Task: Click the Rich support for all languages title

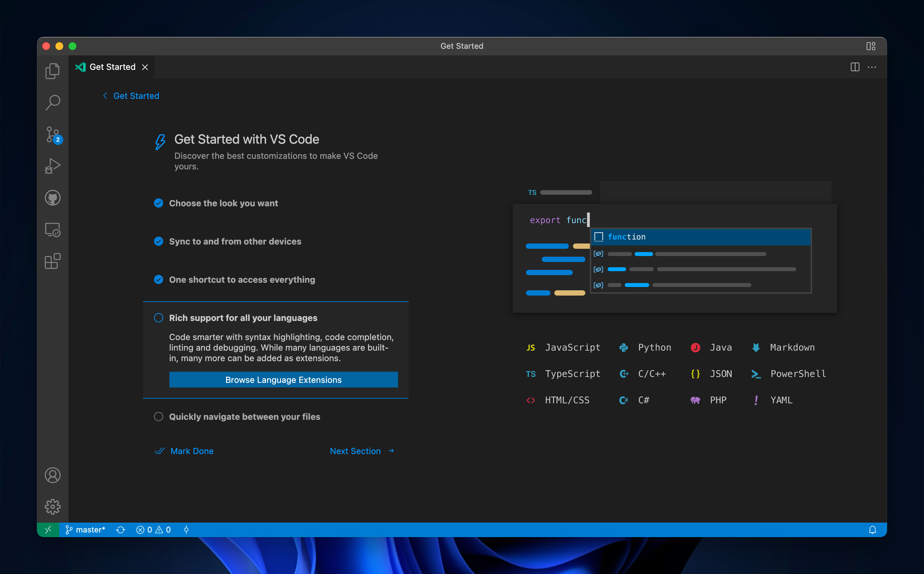Action: [x=243, y=318]
